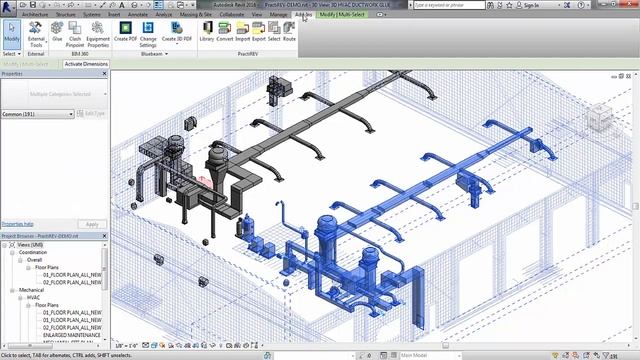Viewport: 640px width, 360px height.
Task: Open the External Tools button
Action: 36,34
